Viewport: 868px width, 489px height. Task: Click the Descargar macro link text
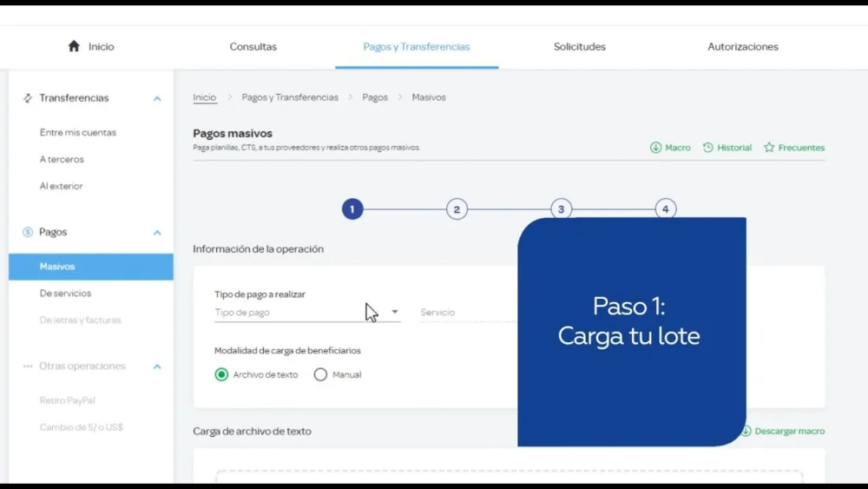[x=789, y=431]
